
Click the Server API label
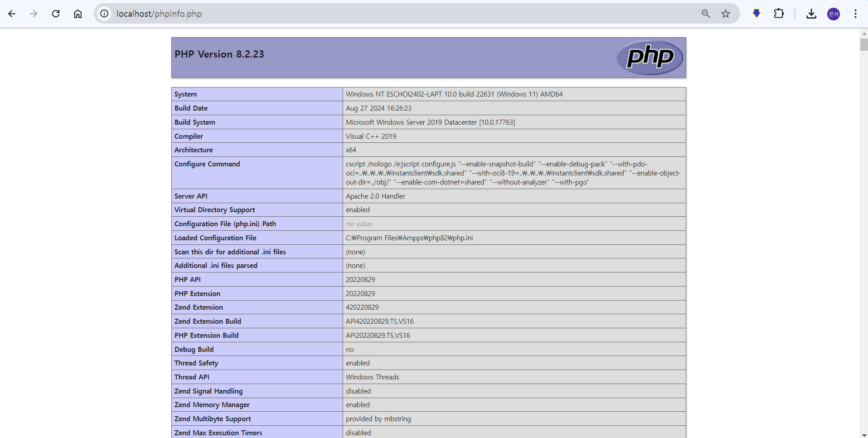[191, 196]
